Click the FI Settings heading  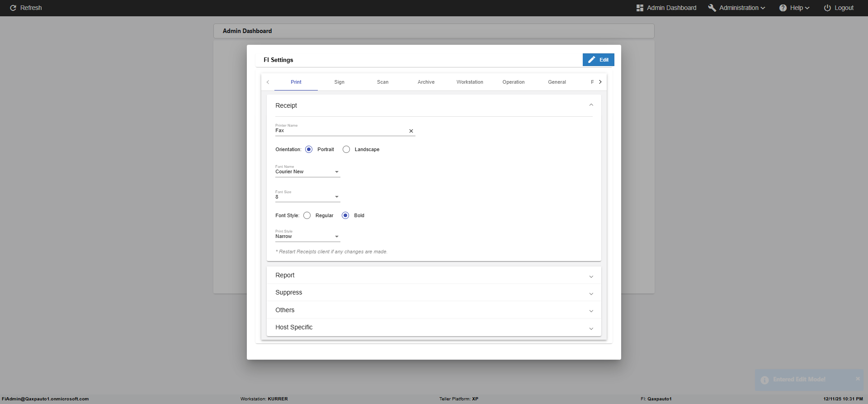pos(278,60)
